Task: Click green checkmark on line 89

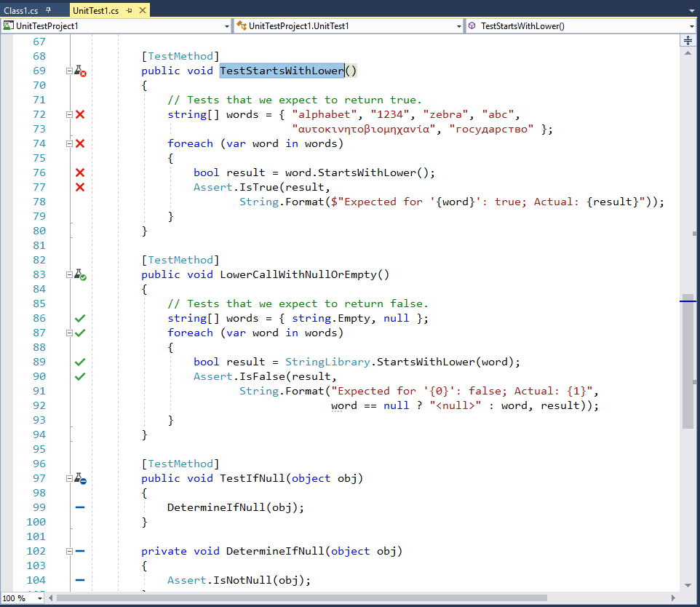Action: 80,362
